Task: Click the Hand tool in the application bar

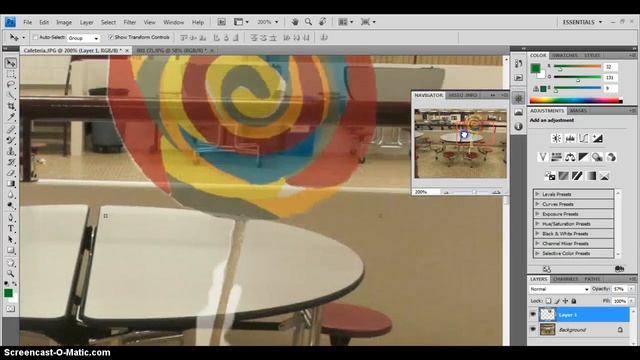Action: click(x=295, y=22)
